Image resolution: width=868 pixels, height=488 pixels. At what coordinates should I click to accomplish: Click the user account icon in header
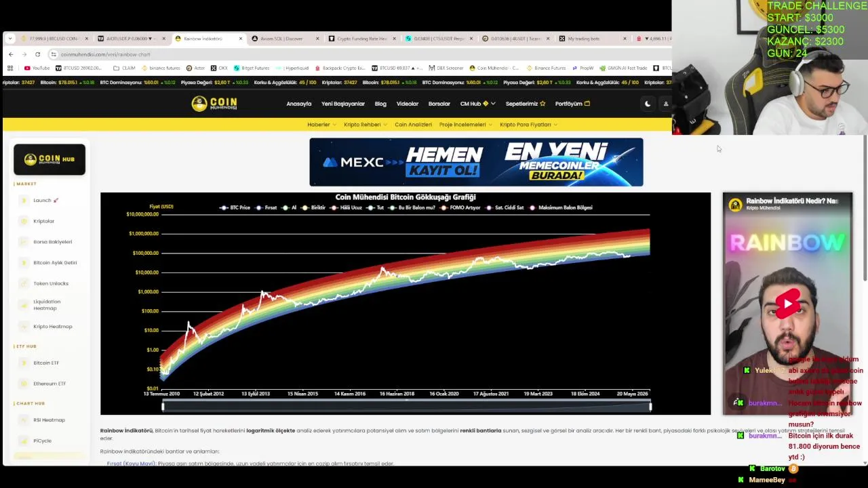point(666,104)
